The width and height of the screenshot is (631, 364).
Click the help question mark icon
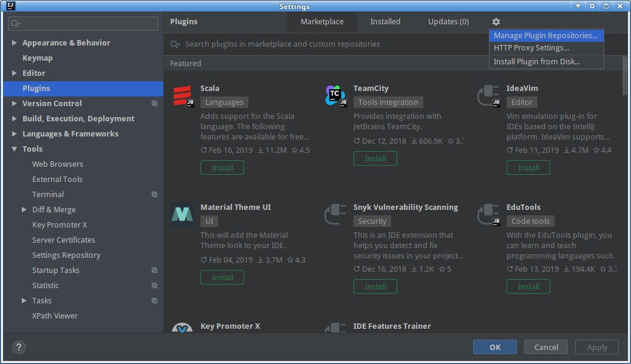click(19, 348)
